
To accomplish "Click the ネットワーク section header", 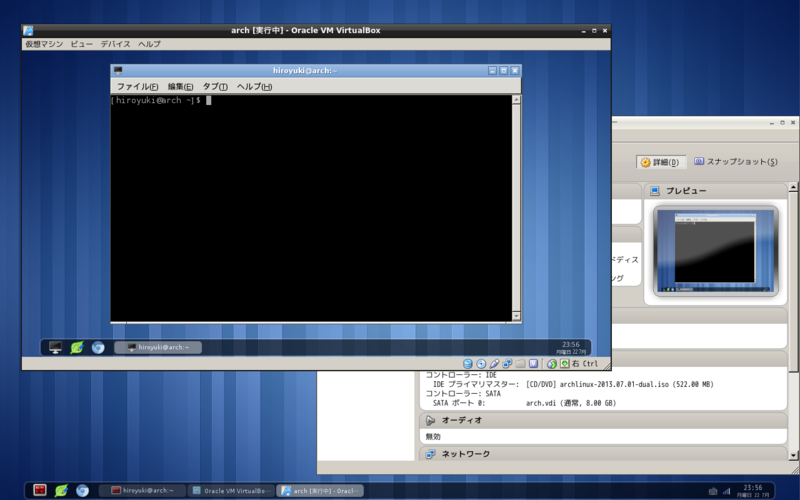I will tap(604, 454).
